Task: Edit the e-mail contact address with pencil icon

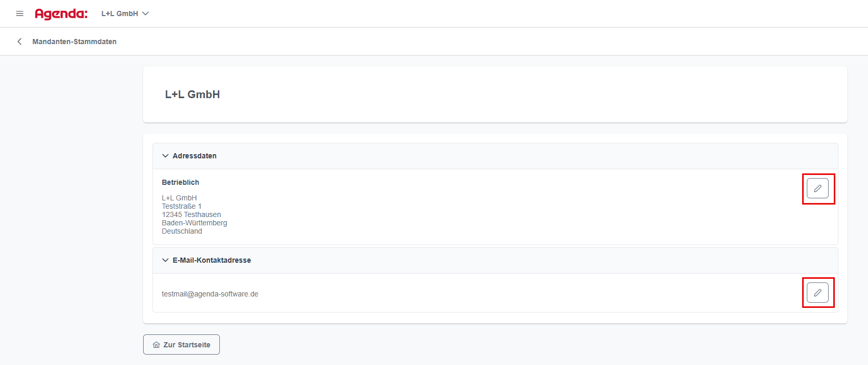Action: pyautogui.click(x=818, y=293)
